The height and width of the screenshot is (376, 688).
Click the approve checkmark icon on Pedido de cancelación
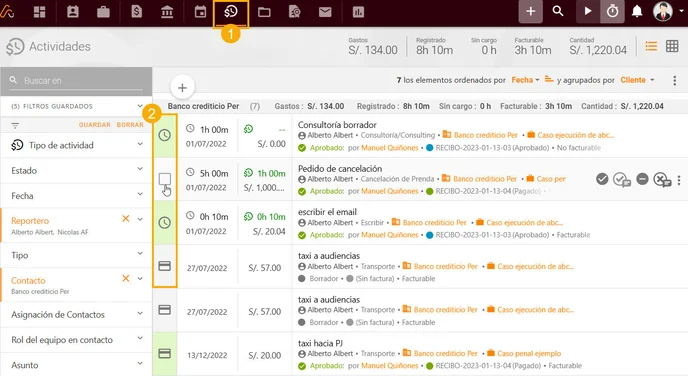[x=602, y=179]
